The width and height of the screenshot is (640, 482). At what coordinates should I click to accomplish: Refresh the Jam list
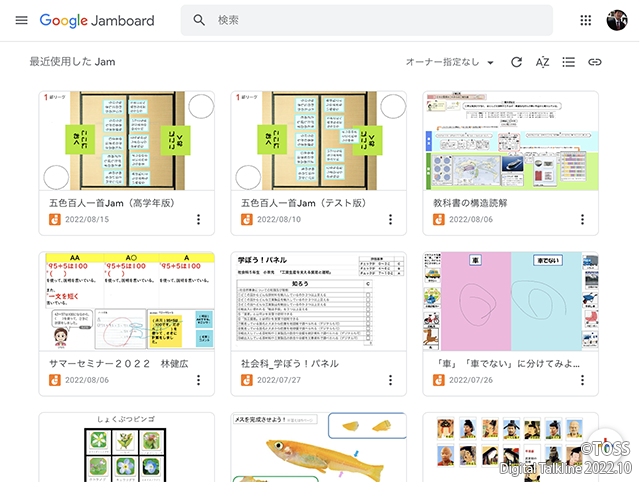[x=516, y=62]
